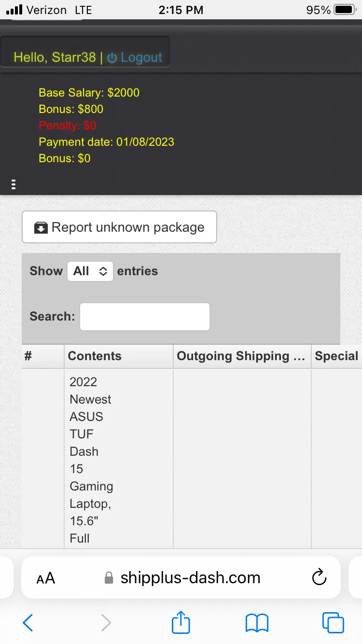Image resolution: width=362 pixels, height=644 pixels.
Task: Expand the Show All entries dropdown
Action: (90, 271)
